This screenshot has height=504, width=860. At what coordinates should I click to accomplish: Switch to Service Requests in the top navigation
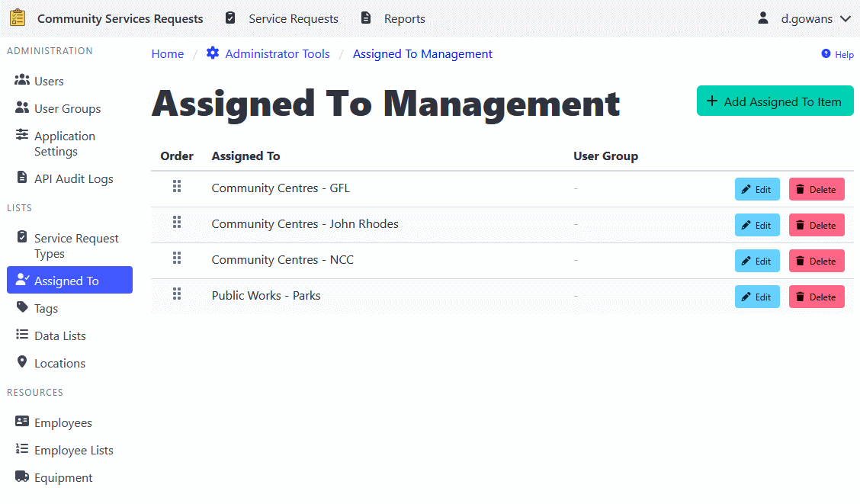coord(293,18)
